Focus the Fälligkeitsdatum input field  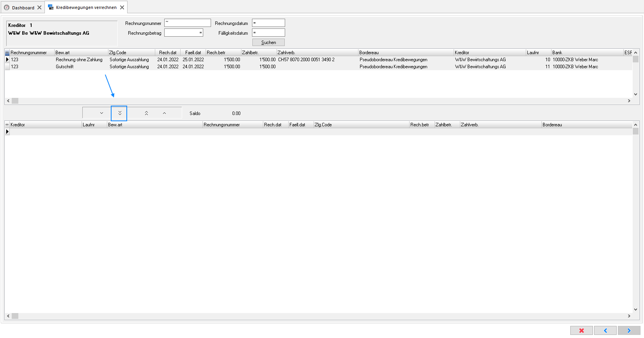click(268, 33)
